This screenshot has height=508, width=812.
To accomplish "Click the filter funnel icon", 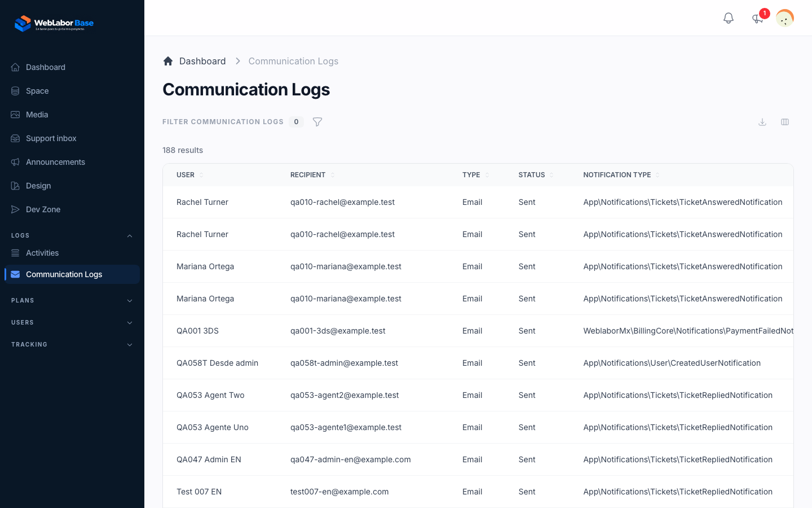I will [x=317, y=122].
